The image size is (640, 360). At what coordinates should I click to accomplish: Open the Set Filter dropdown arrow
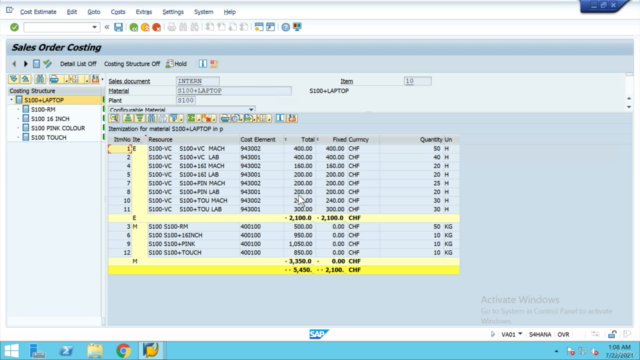tap(181, 119)
